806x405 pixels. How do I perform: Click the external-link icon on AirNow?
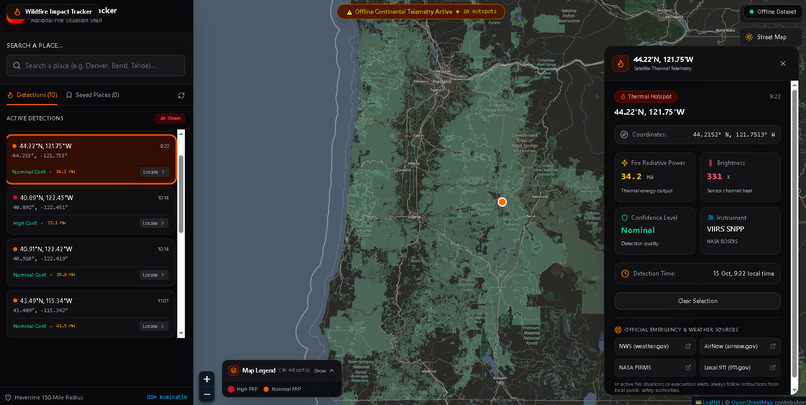pos(773,346)
